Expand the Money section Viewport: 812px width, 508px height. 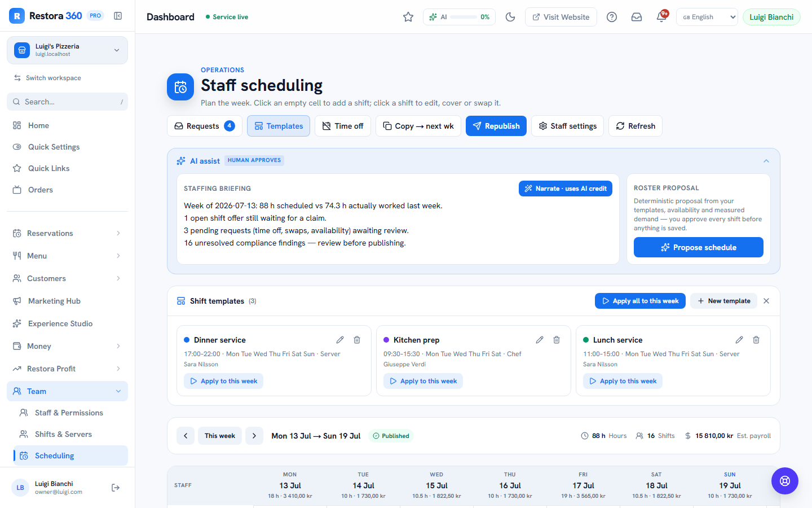[x=67, y=346]
